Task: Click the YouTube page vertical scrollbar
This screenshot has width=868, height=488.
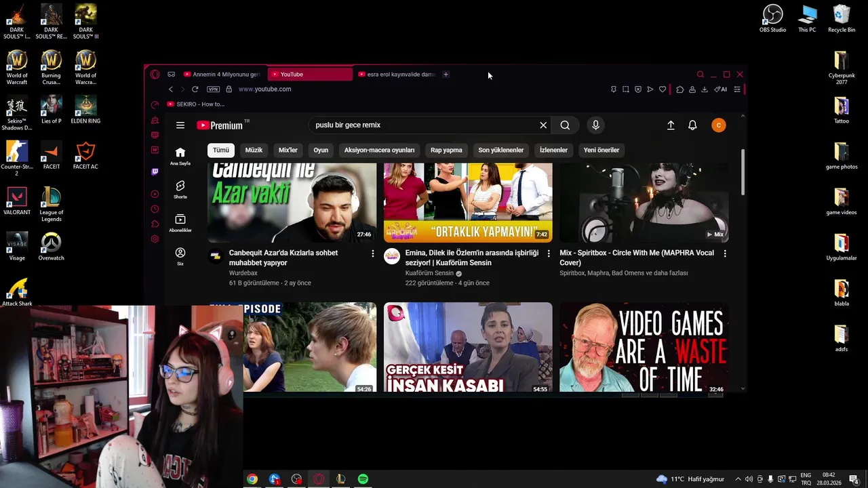Action: point(743,172)
